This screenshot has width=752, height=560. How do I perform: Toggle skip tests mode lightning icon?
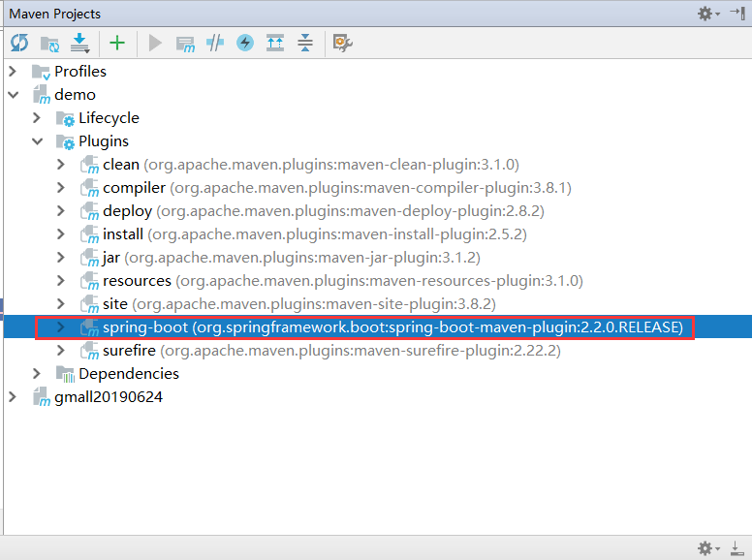245,43
